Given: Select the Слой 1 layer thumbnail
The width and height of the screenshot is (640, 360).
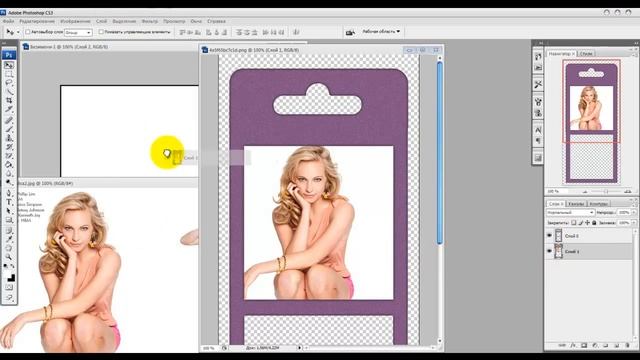Looking at the screenshot, I should click(x=558, y=251).
